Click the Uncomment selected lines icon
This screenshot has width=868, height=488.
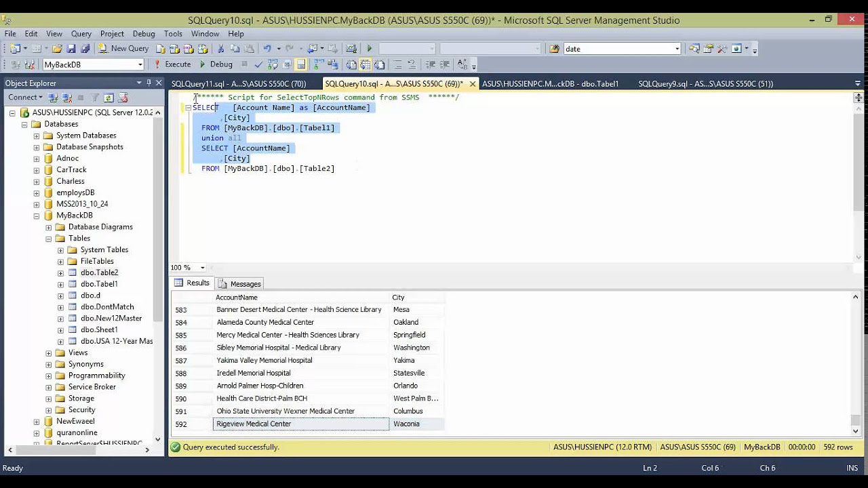pyautogui.click(x=412, y=64)
